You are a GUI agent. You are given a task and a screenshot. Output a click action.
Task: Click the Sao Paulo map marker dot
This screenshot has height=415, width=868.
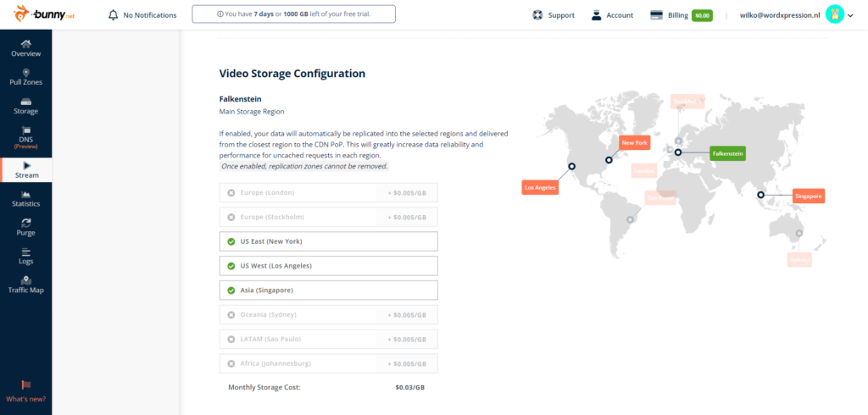(630, 219)
